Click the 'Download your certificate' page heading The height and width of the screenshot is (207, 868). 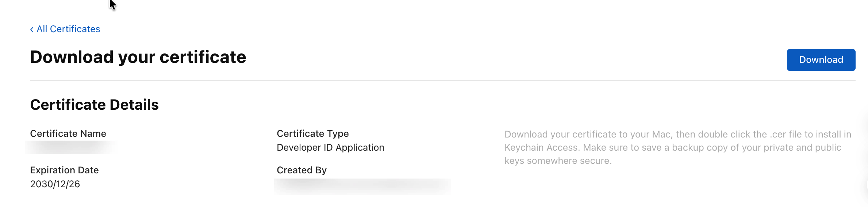click(138, 57)
